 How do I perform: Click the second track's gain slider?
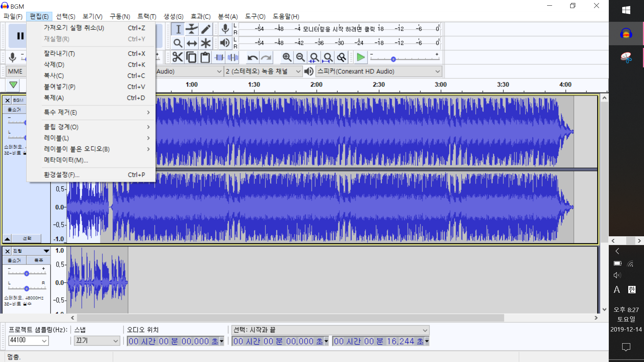26,274
